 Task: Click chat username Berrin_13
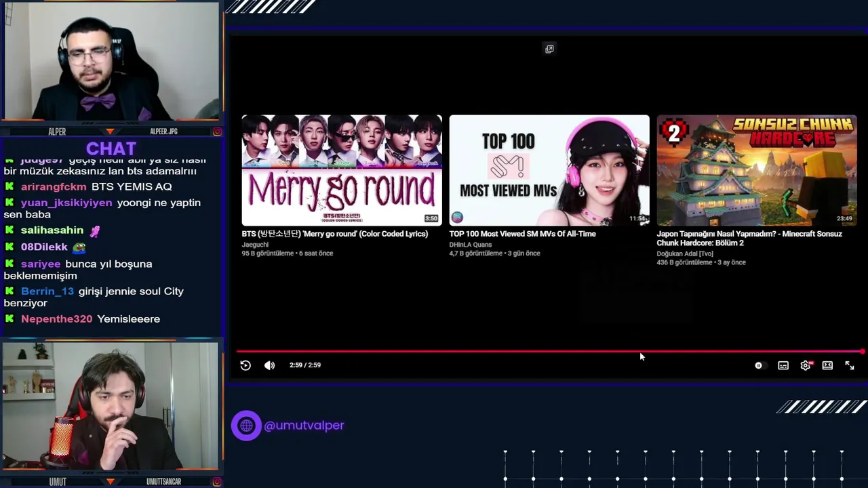click(x=47, y=291)
